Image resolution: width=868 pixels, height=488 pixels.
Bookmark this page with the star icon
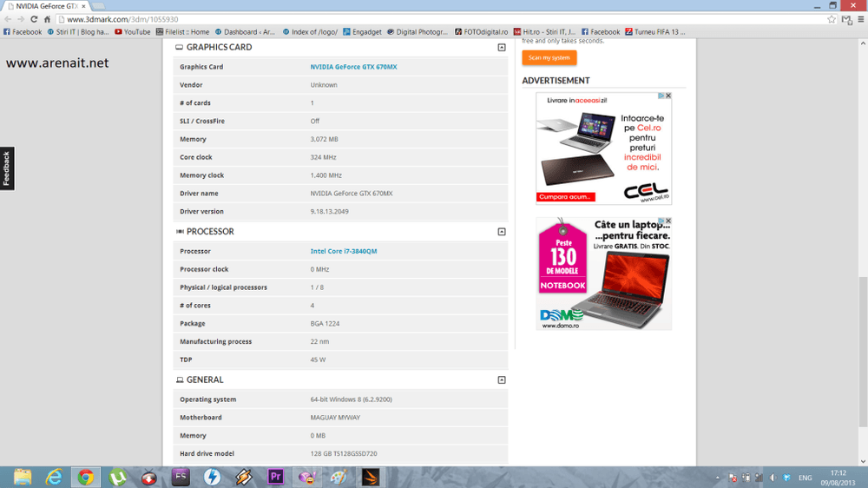click(832, 19)
